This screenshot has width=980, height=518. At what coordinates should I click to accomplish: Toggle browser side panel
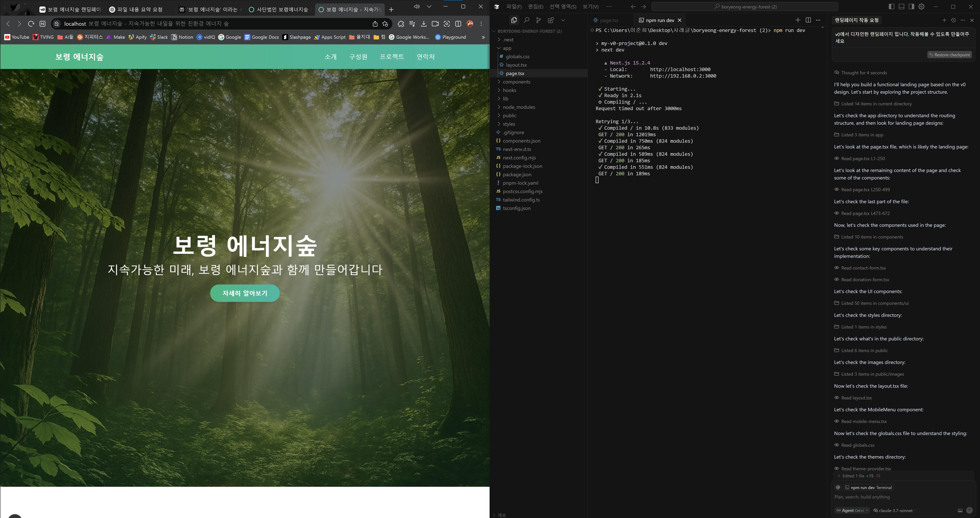(x=458, y=24)
